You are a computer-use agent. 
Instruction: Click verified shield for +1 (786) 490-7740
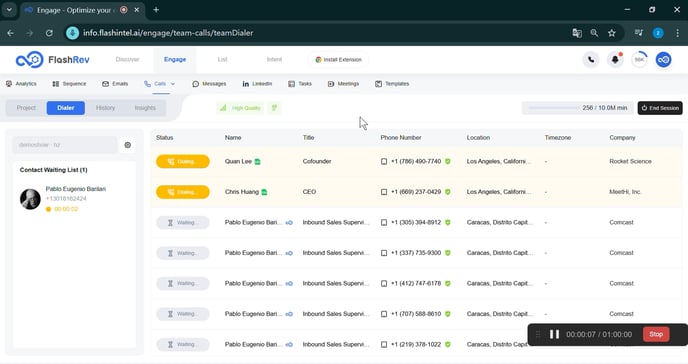click(x=448, y=161)
